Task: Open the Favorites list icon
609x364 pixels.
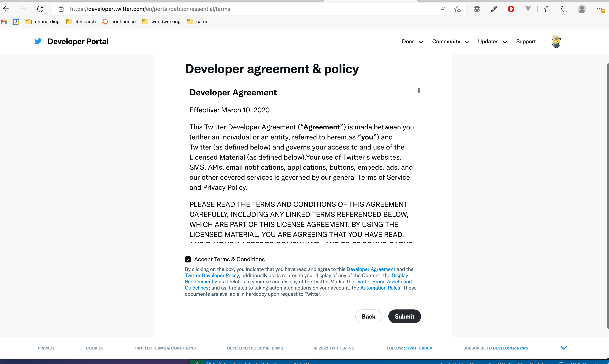Action: click(x=547, y=9)
